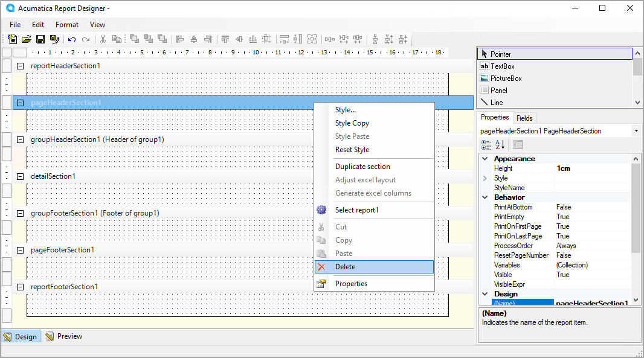Image resolution: width=644 pixels, height=358 pixels.
Task: Collapse pageHeaderSection1 using its minus box
Action: click(x=20, y=103)
